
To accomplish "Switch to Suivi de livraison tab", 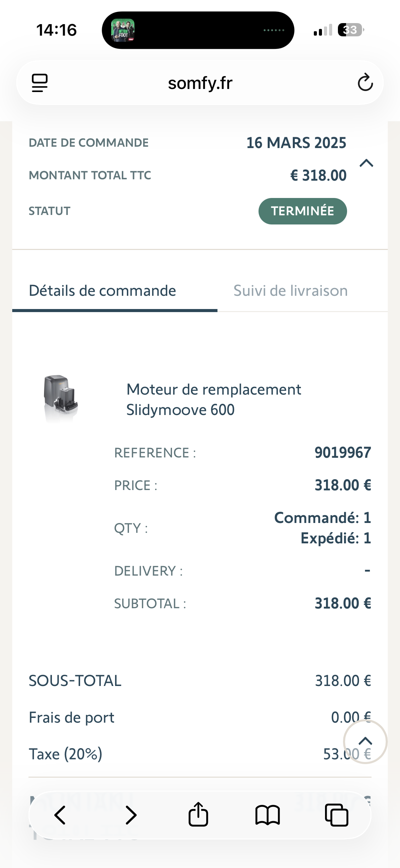I will click(x=290, y=291).
